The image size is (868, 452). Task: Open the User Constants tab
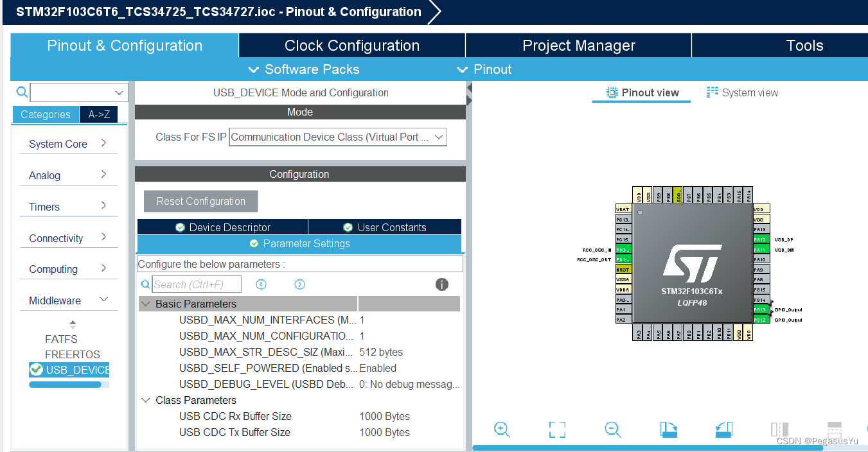pos(385,227)
